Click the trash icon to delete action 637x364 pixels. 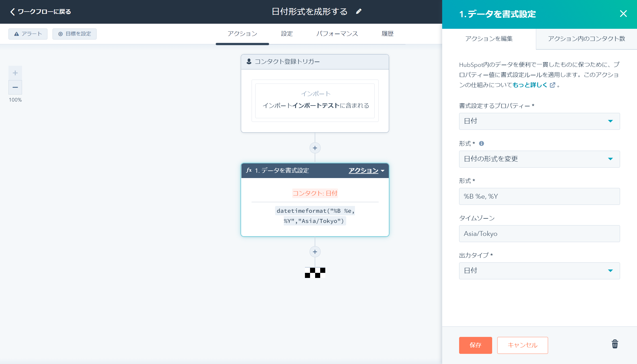[x=615, y=344]
